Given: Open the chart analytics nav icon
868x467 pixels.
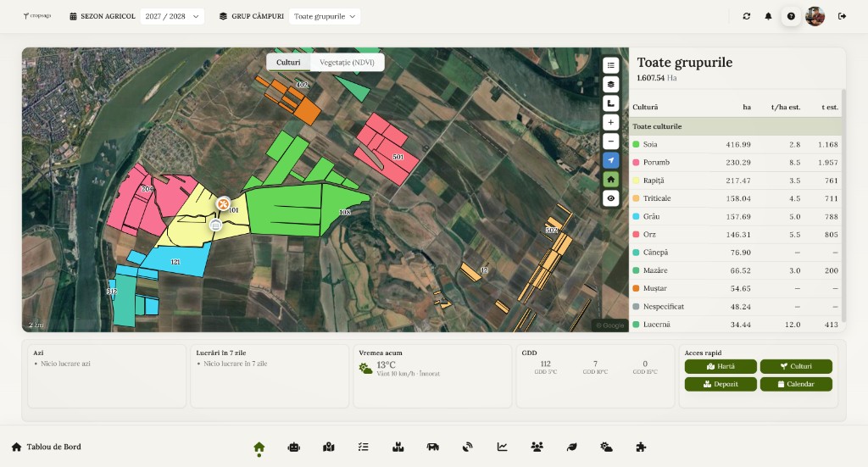Looking at the screenshot, I should pos(502,447).
